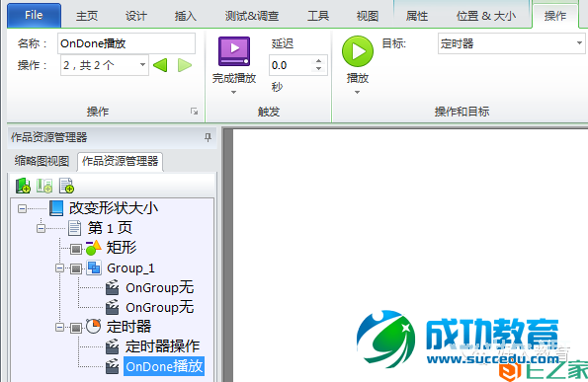The width and height of the screenshot is (588, 382).
Task: Increase the delay with the up spinner
Action: pyautogui.click(x=319, y=60)
